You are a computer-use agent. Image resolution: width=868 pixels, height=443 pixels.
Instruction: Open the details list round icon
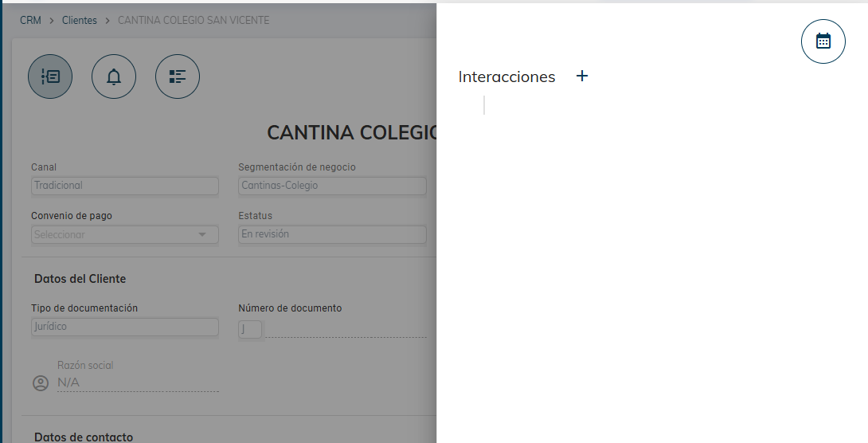[x=178, y=76]
